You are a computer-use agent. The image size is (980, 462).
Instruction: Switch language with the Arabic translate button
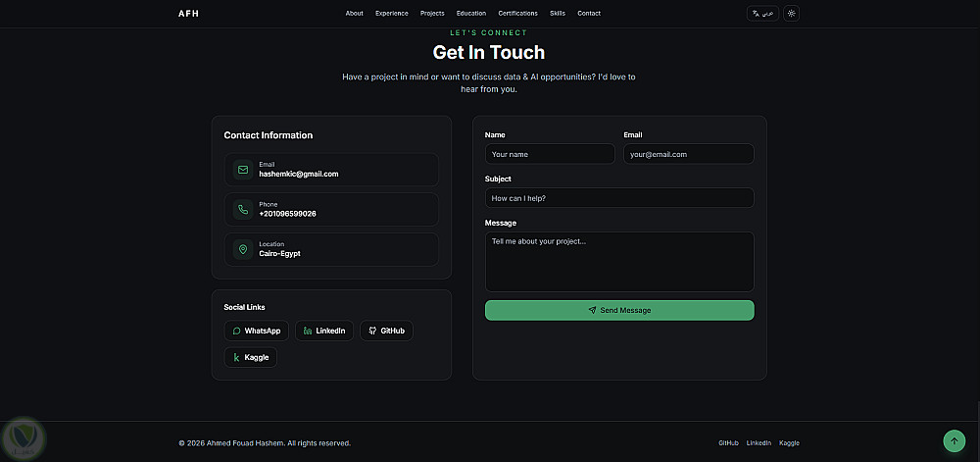[762, 13]
